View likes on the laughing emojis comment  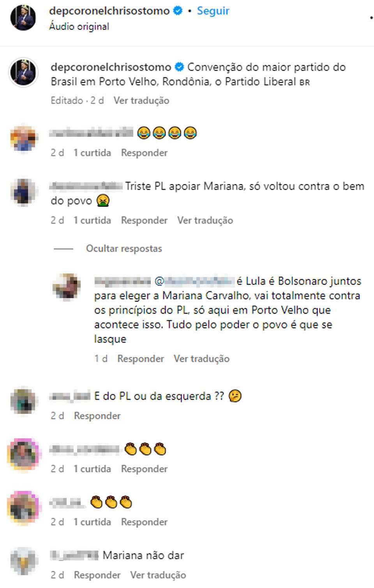(x=92, y=153)
